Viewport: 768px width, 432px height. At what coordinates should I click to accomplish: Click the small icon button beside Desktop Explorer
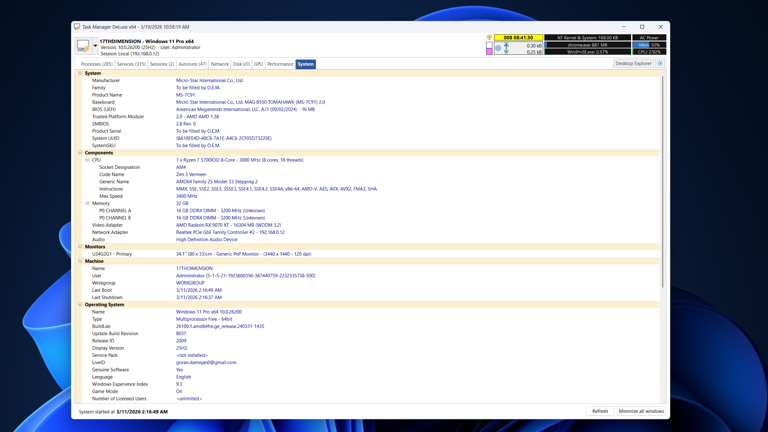[x=660, y=64]
